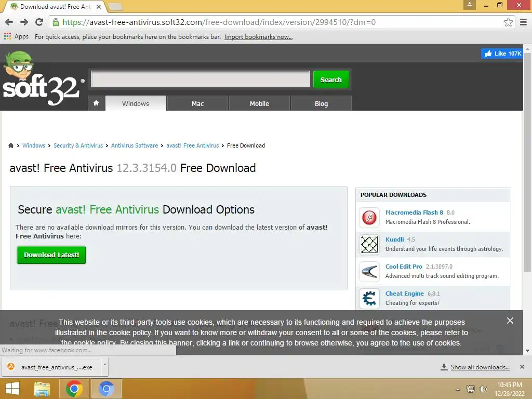Image resolution: width=532 pixels, height=399 pixels.
Task: Go forward to the next page
Action: coord(24,22)
